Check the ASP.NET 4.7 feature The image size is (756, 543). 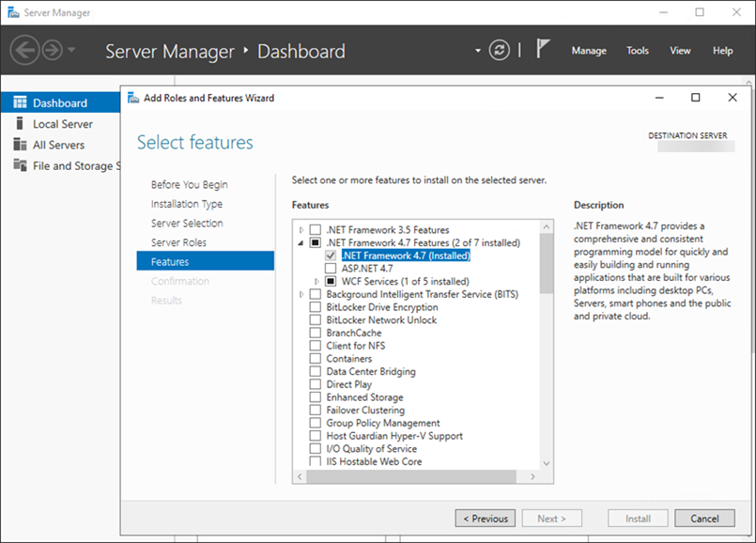coord(331,267)
